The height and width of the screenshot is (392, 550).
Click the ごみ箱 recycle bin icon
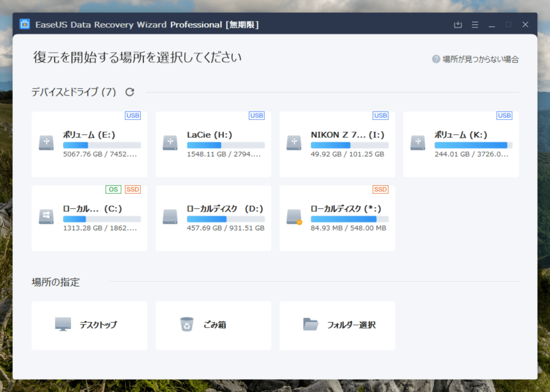[x=187, y=324]
